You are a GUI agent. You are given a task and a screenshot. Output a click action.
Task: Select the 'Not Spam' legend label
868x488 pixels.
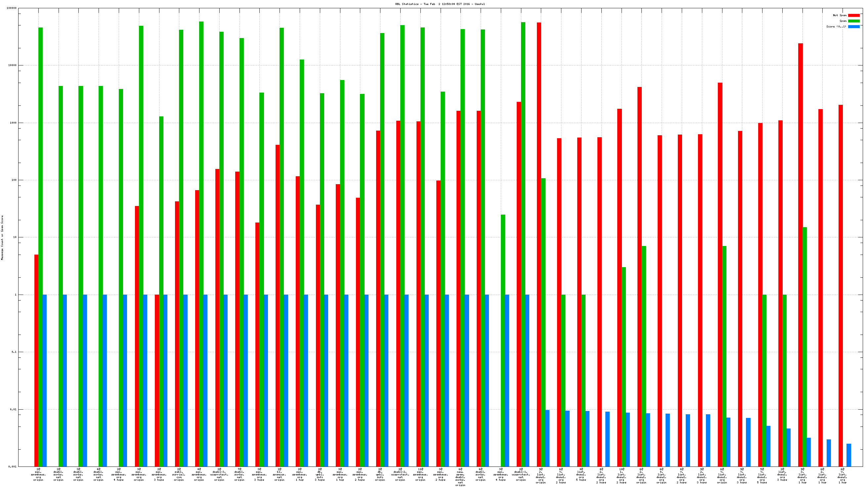839,15
